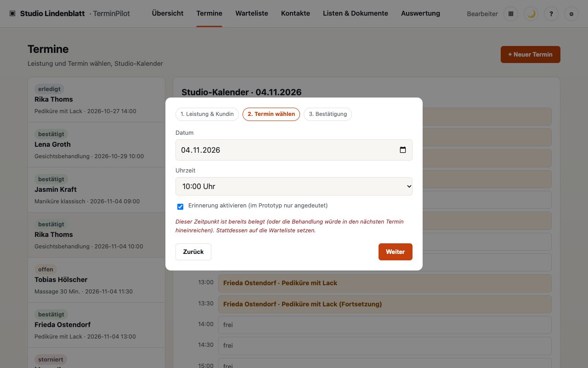This screenshot has height=368, width=588.
Task: Click the Datum input field
Action: [294, 150]
